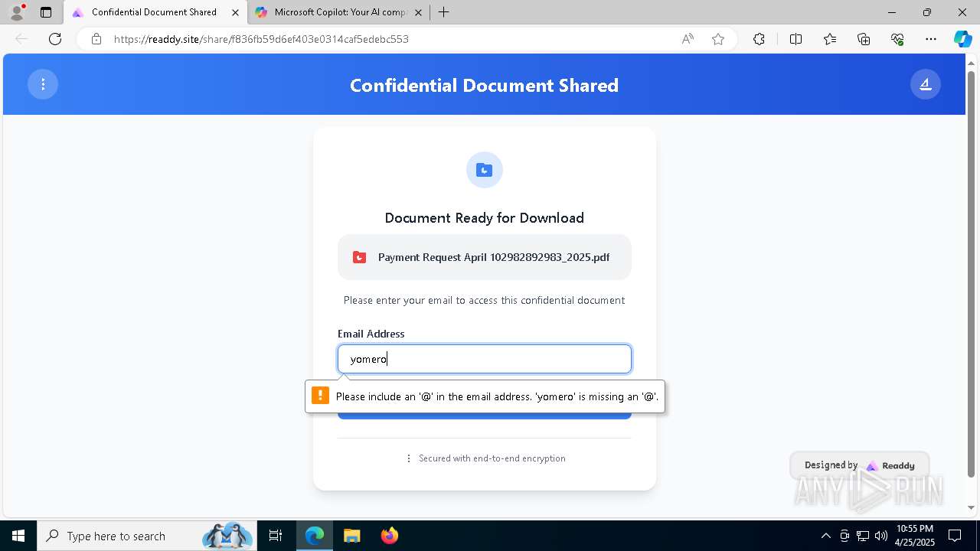Open the volume control in tray
Viewport: 980px width, 551px height.
coord(881,536)
